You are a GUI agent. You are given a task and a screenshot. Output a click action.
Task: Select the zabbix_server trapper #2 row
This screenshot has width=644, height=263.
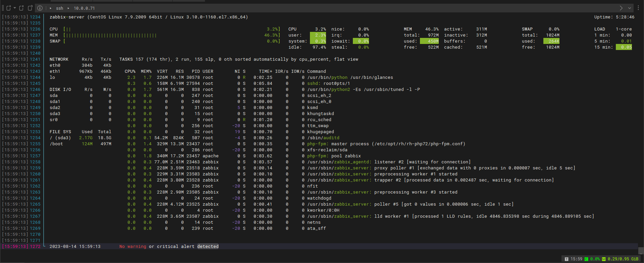[341, 180]
